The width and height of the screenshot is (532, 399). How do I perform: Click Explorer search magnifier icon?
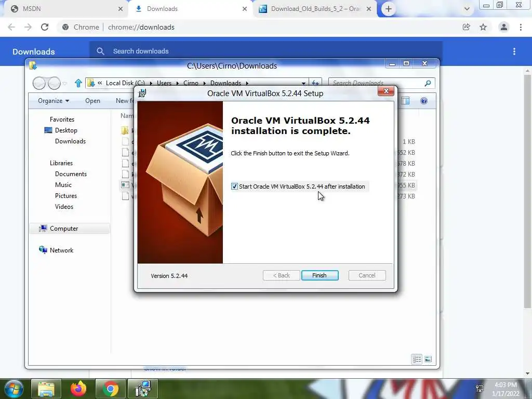tap(428, 83)
